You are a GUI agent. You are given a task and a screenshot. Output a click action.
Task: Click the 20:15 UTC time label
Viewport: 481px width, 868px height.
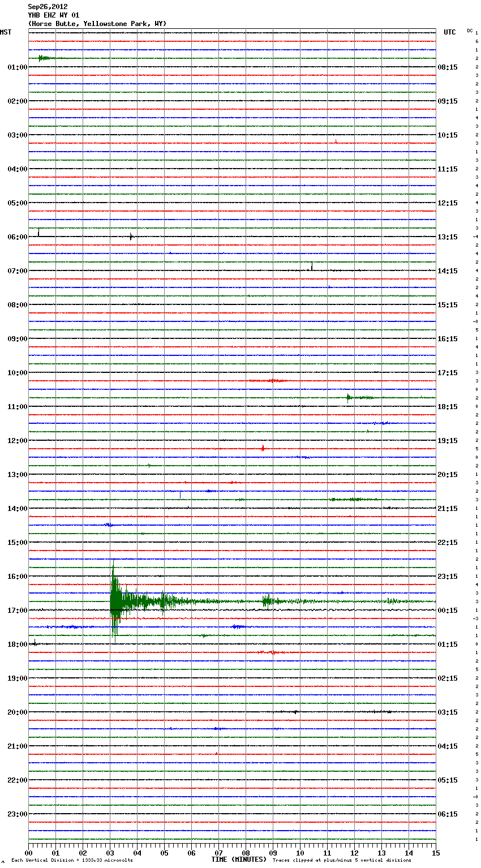pos(448,475)
